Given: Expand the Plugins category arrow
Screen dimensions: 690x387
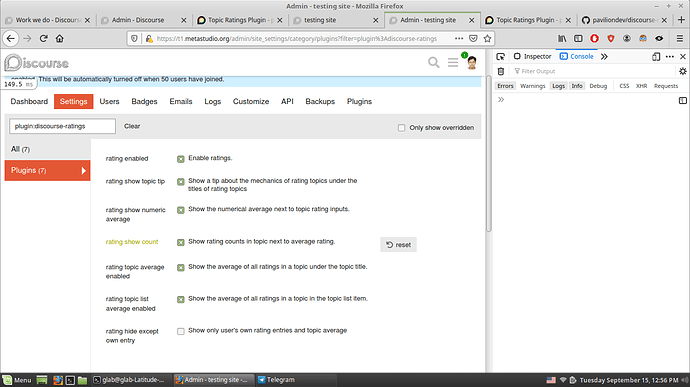Looking at the screenshot, I should pos(83,170).
